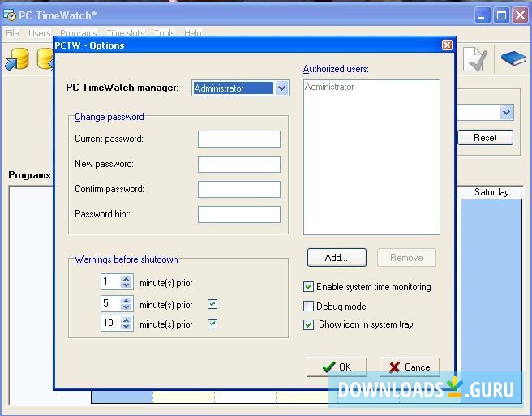Viewport: 532px width, 416px height.
Task: Enable the Debug mode checkbox
Action: pyautogui.click(x=308, y=306)
